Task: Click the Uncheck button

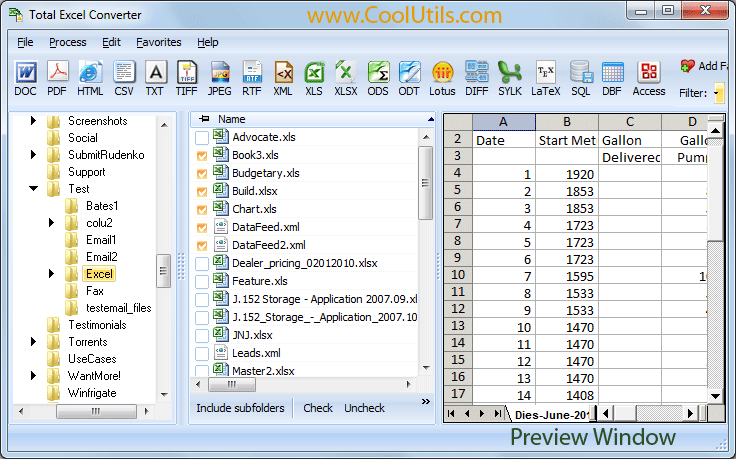Action: [364, 408]
